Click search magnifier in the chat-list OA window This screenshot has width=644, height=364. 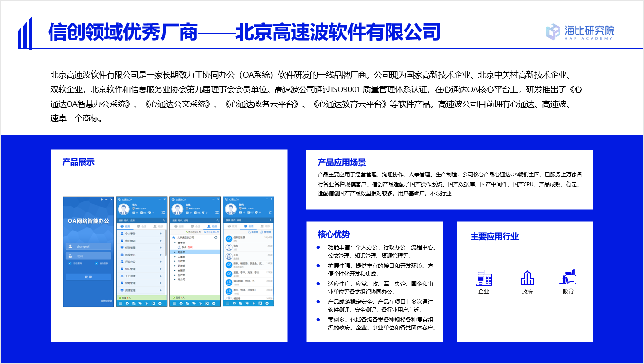[271, 221]
